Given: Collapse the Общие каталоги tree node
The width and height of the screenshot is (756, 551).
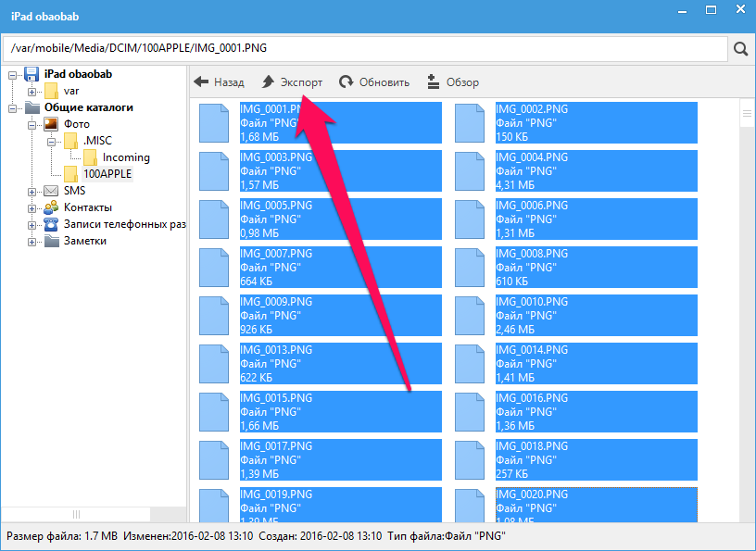Looking at the screenshot, I should point(12,107).
